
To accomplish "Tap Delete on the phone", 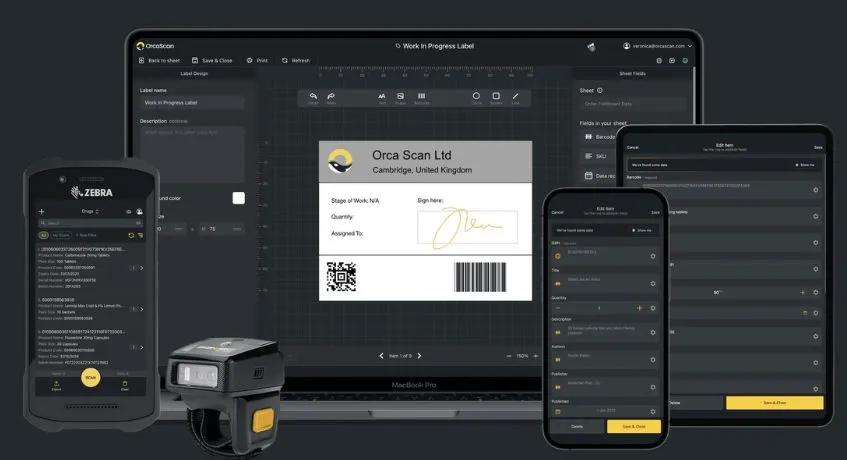I will (x=577, y=427).
